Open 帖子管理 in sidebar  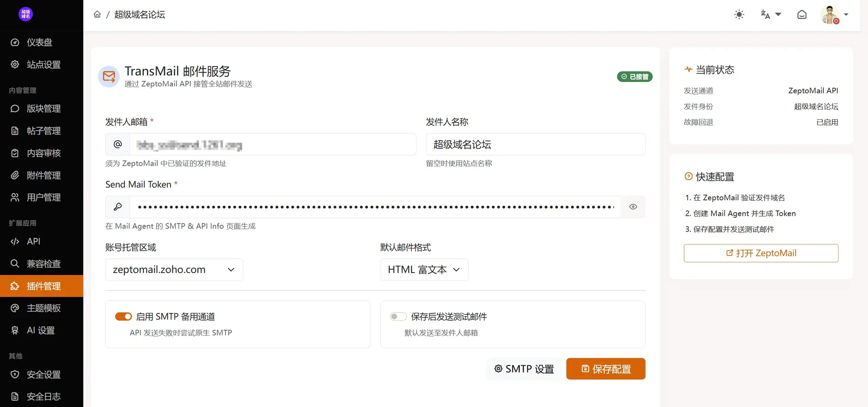click(x=42, y=131)
